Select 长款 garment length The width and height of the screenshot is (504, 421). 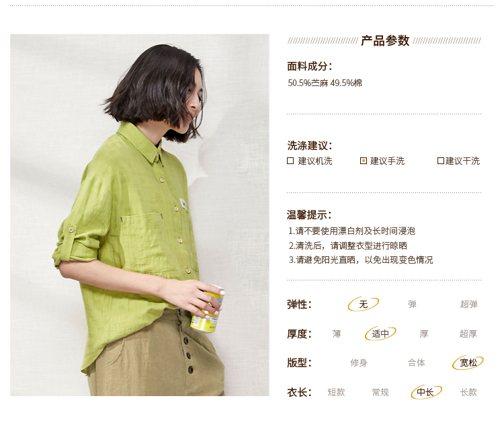tap(468, 392)
